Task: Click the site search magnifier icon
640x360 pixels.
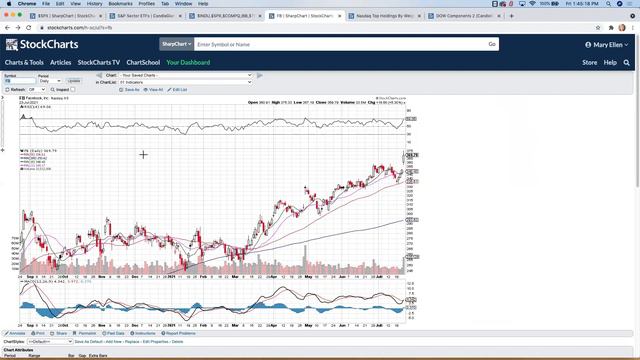Action: point(627,62)
